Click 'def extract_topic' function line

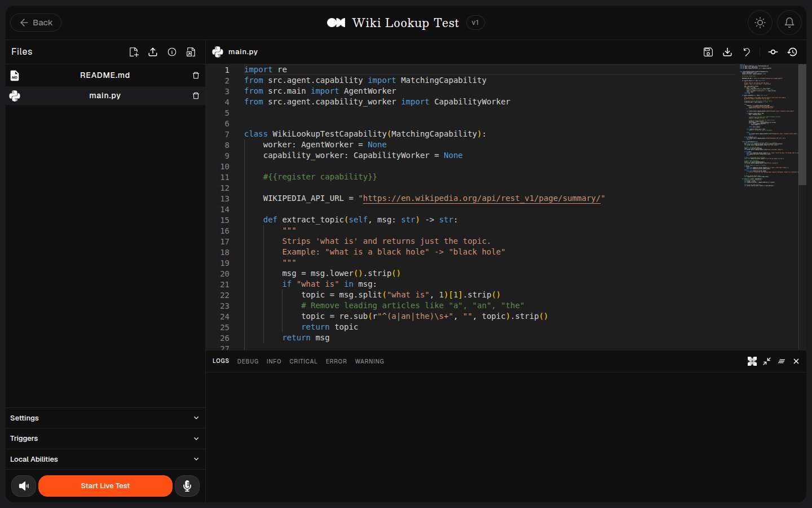[x=360, y=220]
